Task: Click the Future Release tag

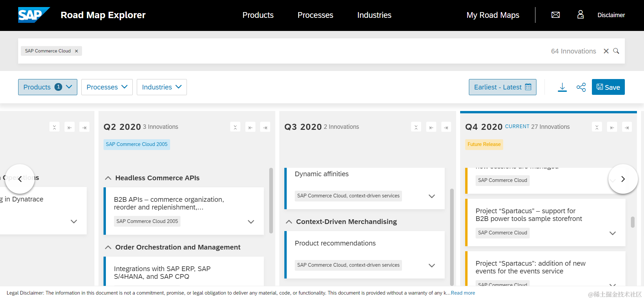Action: pos(484,144)
